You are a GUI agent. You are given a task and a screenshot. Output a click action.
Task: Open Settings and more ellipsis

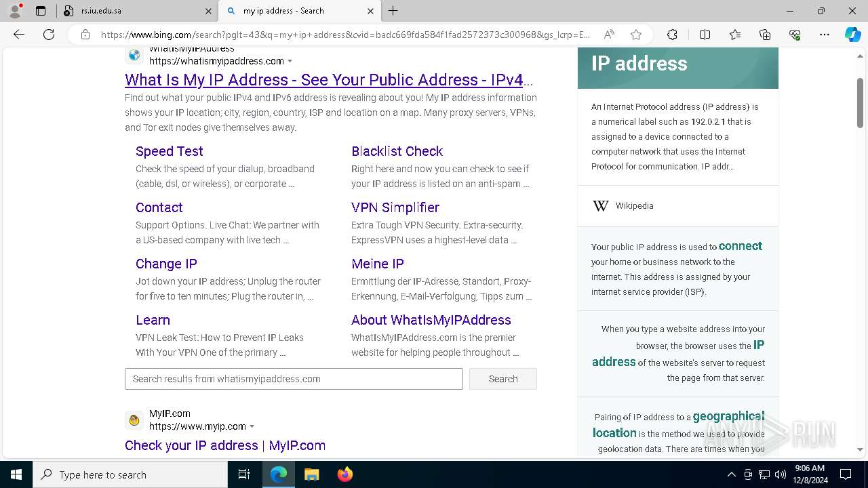click(825, 35)
